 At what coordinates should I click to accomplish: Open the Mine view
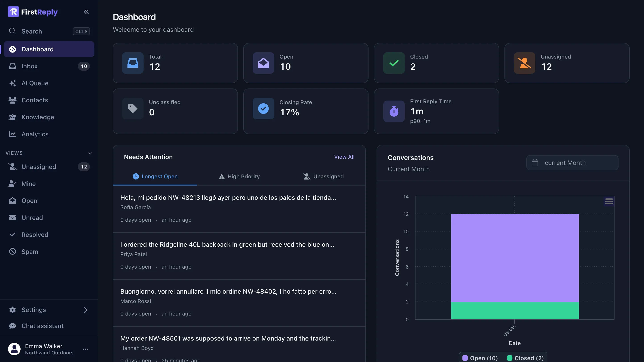[x=49, y=184]
